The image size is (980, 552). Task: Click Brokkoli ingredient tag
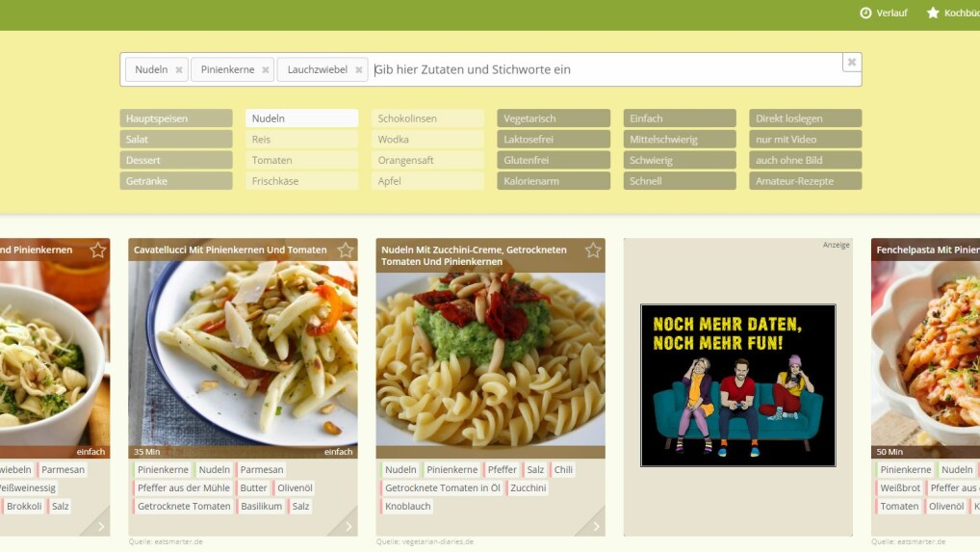pos(23,507)
